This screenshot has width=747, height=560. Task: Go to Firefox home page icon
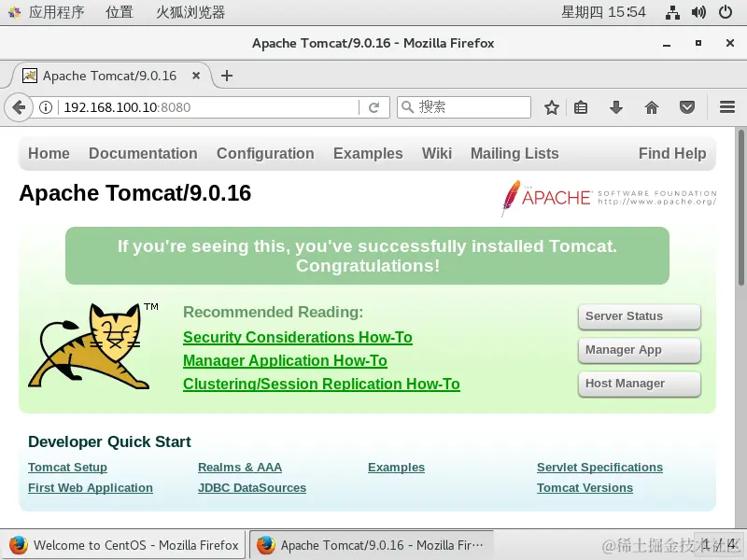coord(652,107)
